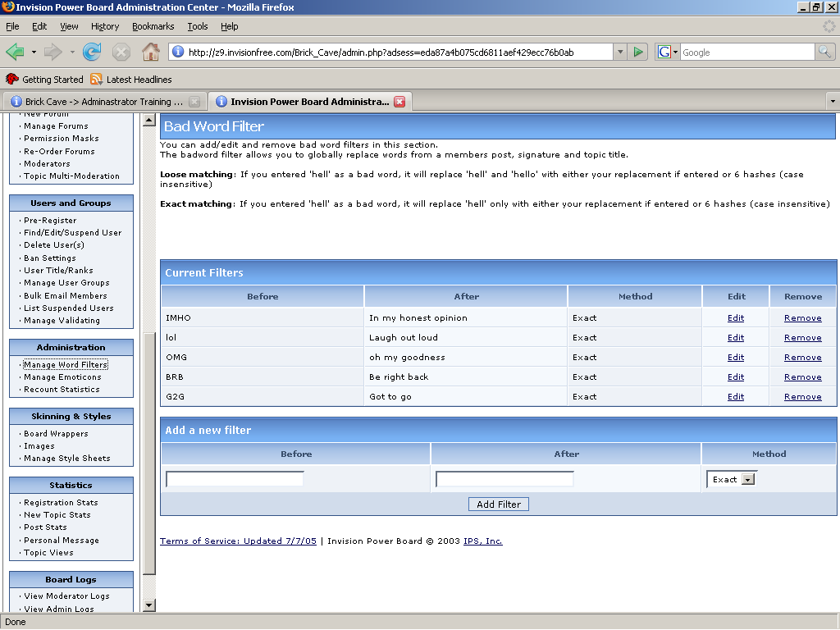
Task: Click the Stop loading icon
Action: pos(121,52)
